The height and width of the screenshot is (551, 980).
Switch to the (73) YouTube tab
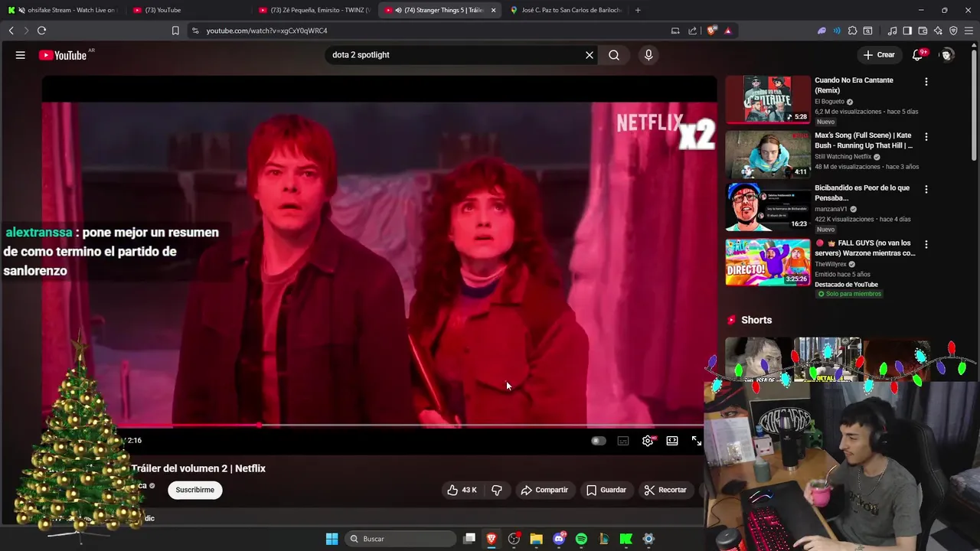[188, 10]
